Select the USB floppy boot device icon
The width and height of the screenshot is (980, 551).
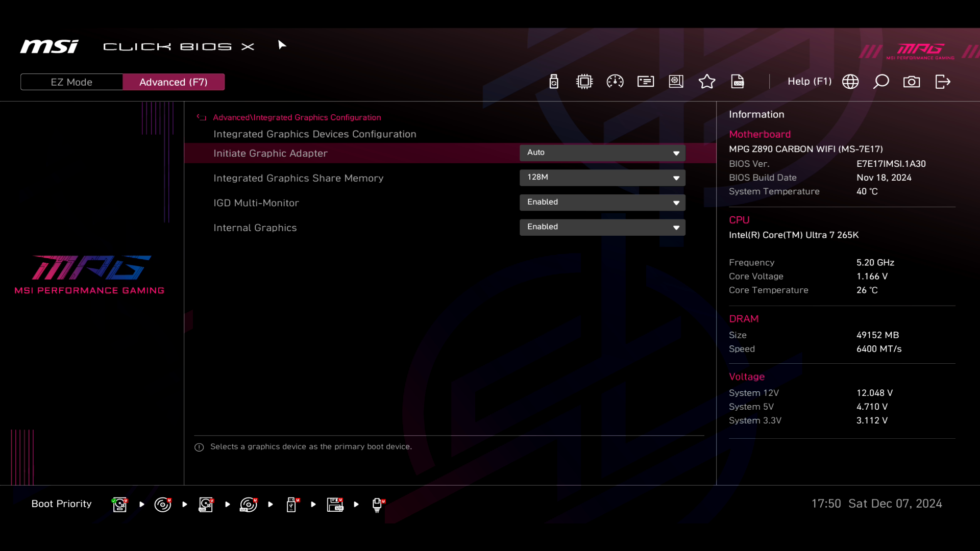tap(335, 505)
